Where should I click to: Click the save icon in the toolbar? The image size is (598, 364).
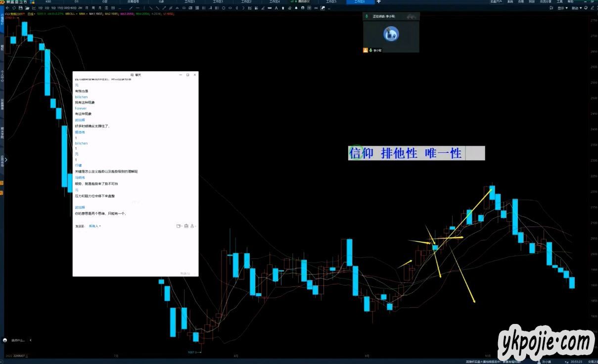(20, 8)
